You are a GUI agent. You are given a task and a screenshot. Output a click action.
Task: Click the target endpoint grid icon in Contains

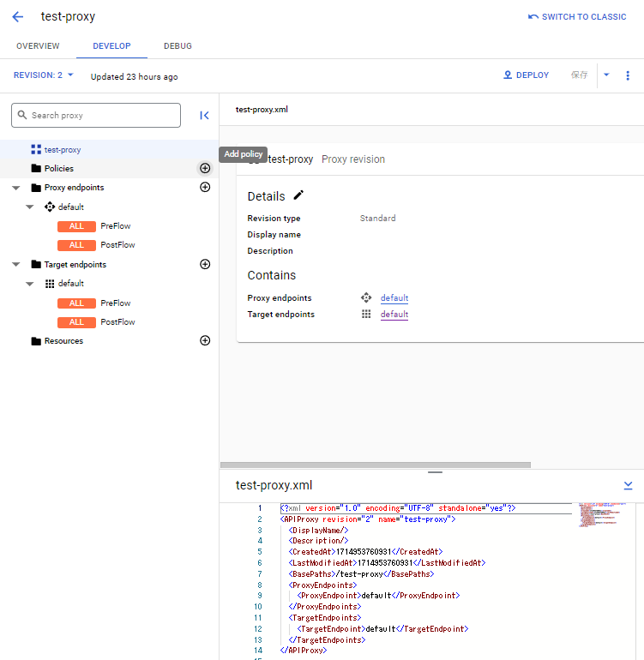point(366,314)
